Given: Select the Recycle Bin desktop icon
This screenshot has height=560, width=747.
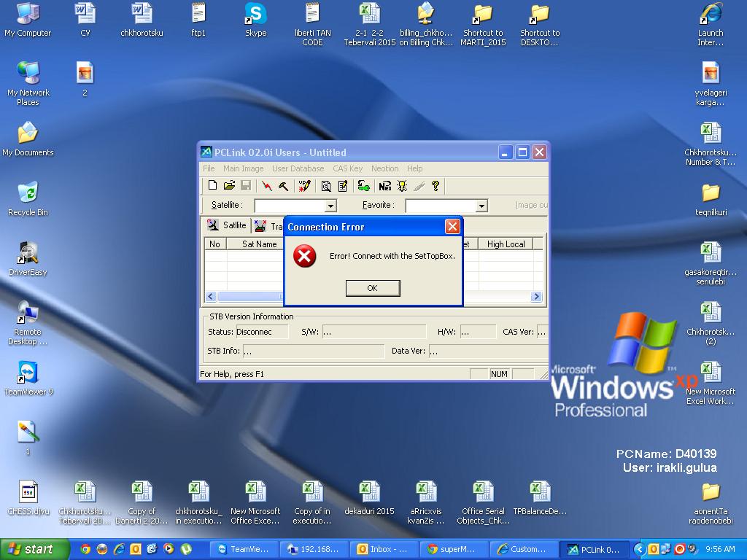Looking at the screenshot, I should (x=28, y=199).
